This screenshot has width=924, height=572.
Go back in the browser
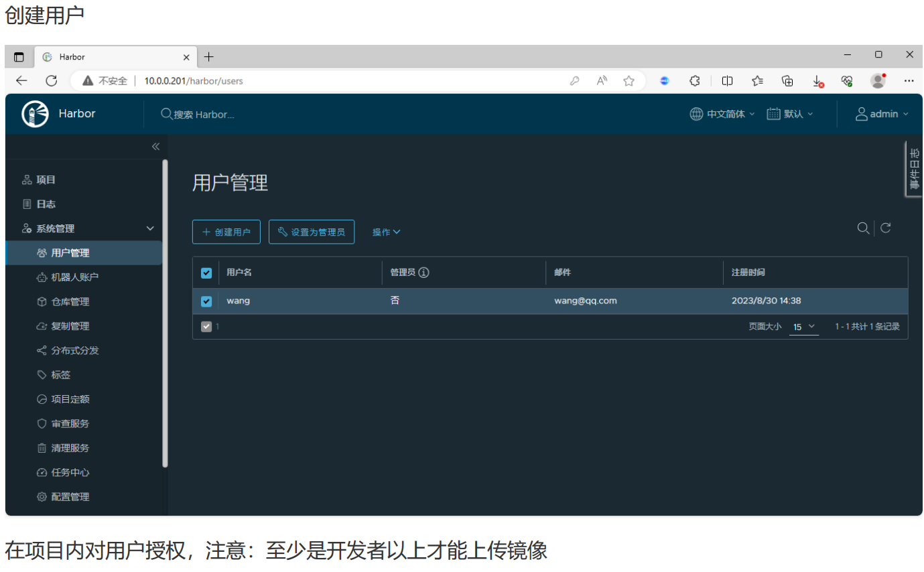click(x=21, y=81)
